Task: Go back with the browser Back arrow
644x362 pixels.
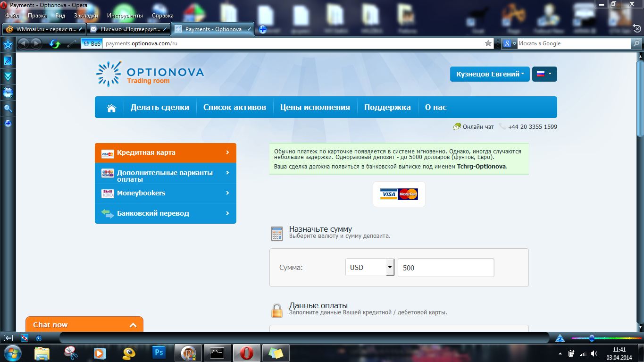Action: click(23, 43)
